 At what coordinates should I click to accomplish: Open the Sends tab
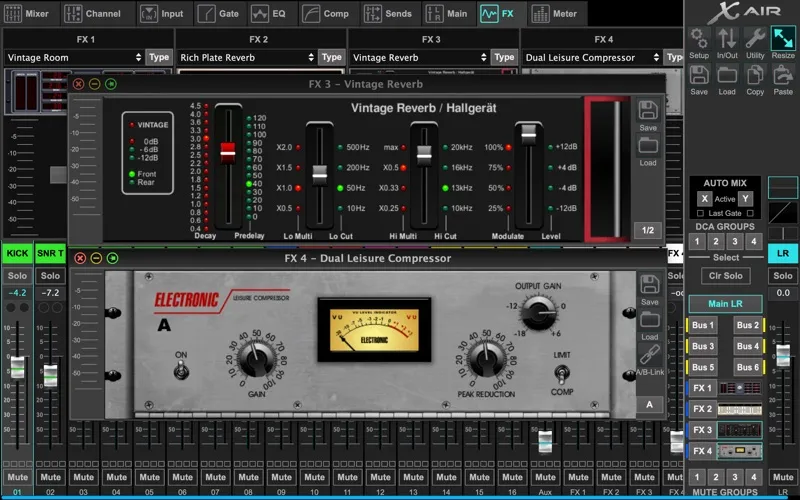[388, 14]
